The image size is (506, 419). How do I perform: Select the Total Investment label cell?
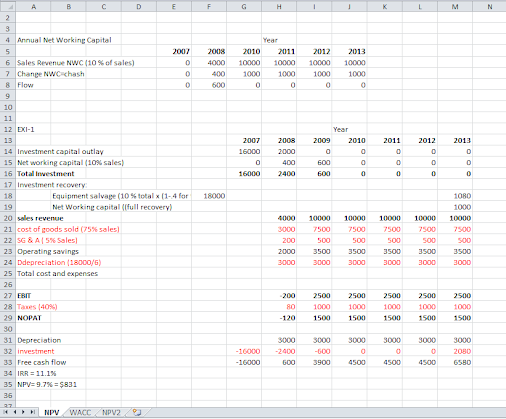46,174
